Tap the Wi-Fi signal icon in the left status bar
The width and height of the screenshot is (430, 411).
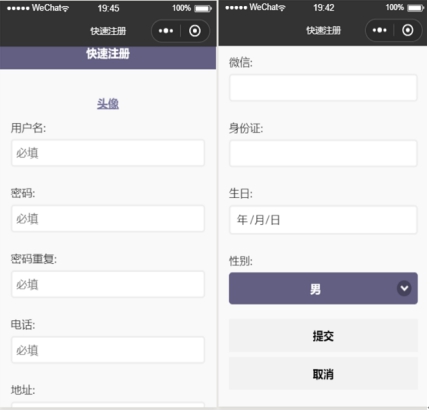click(x=65, y=9)
